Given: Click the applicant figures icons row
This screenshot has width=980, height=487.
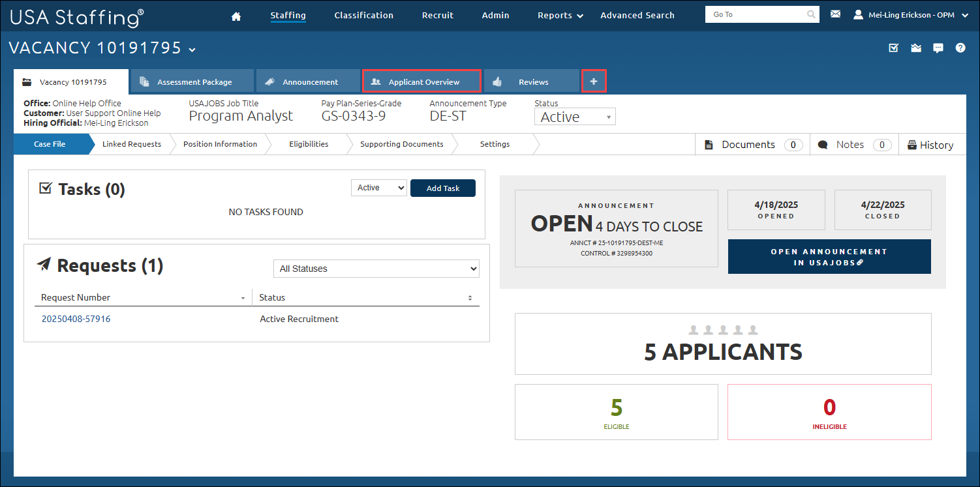Looking at the screenshot, I should [x=723, y=330].
